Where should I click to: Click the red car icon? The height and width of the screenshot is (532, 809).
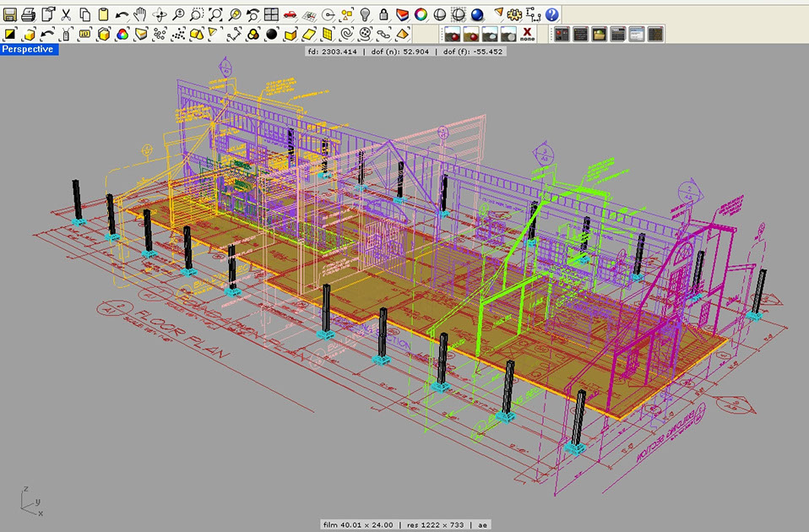(290, 14)
